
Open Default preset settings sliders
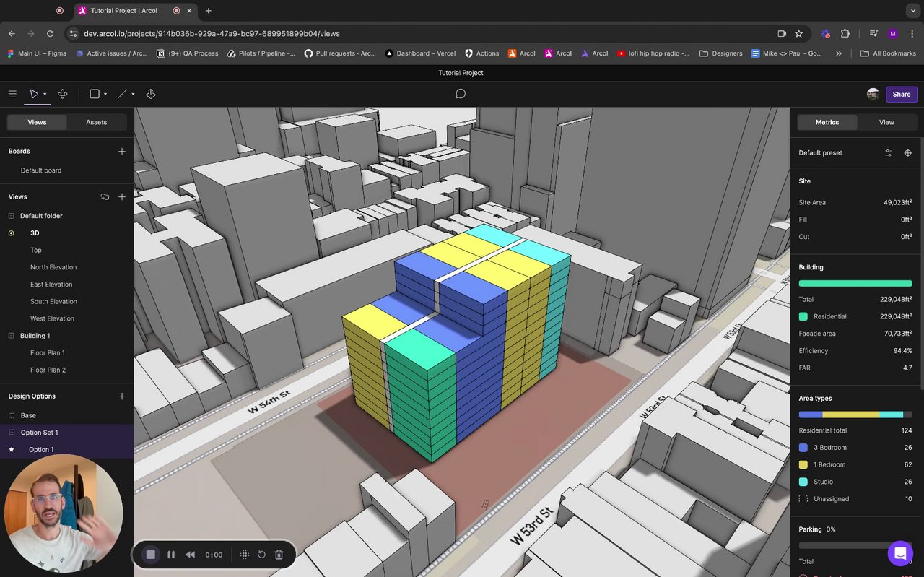tap(889, 153)
